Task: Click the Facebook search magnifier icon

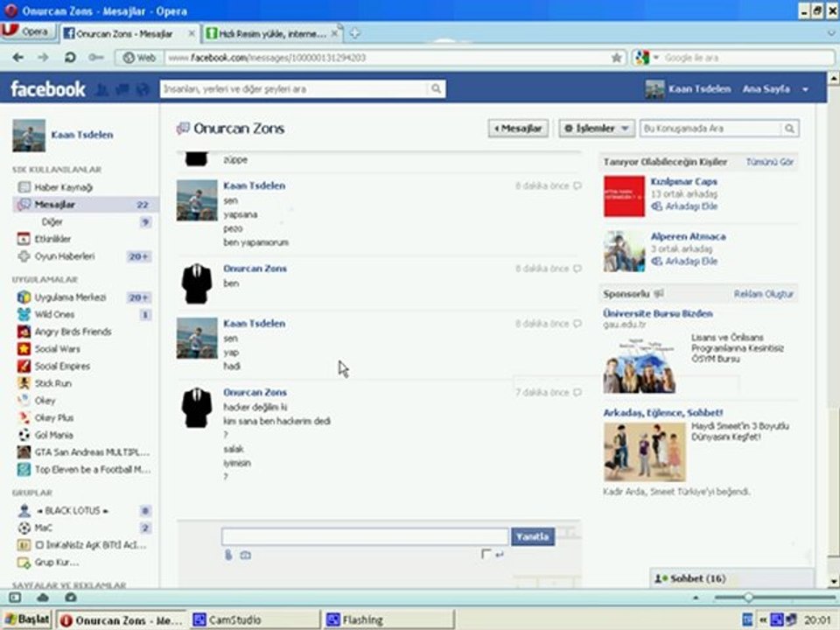Action: 436,89
